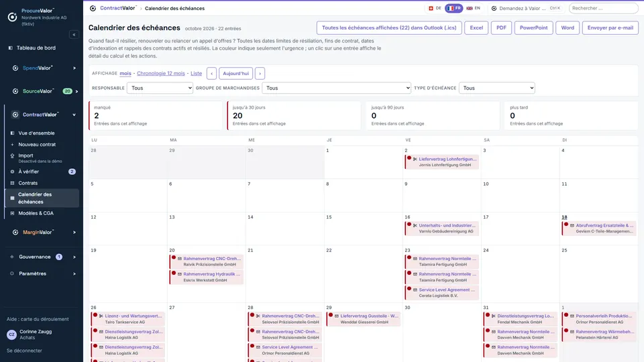
Task: Click the Import upload icon
Action: click(x=12, y=156)
